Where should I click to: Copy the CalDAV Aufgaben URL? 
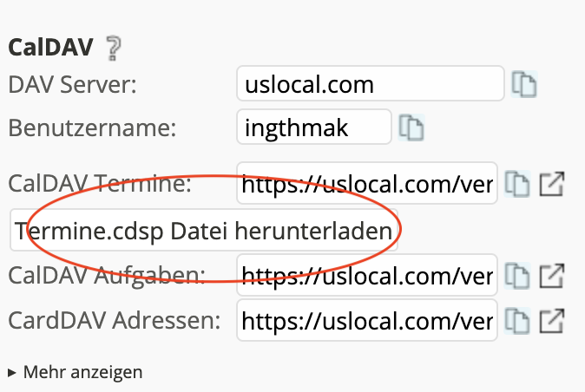[x=517, y=276]
